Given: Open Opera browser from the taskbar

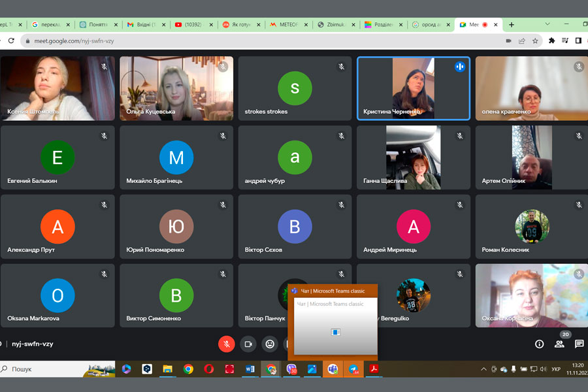Looking at the screenshot, I should (209, 369).
